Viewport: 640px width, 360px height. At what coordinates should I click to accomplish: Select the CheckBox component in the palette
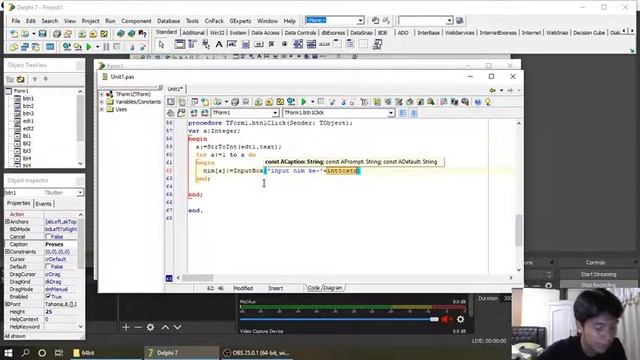[271, 44]
